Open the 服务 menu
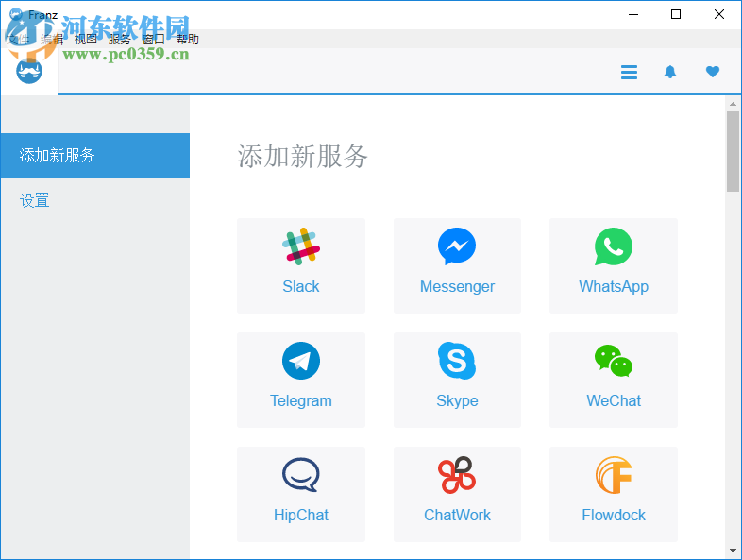 click(119, 40)
